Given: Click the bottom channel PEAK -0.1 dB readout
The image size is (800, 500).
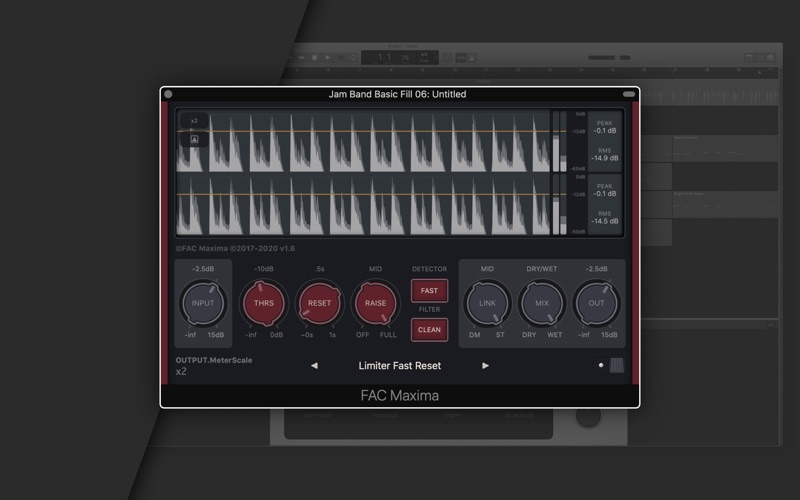Looking at the screenshot, I should (605, 190).
